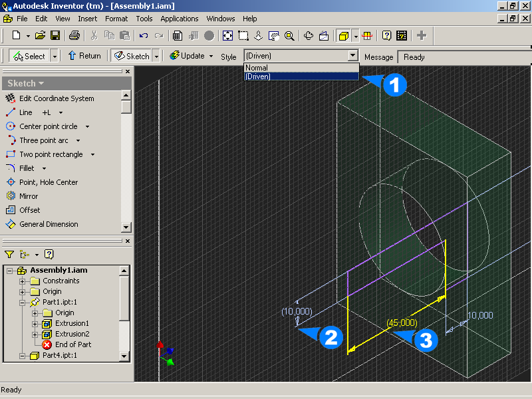532x399 pixels.
Task: Open the Insert menu
Action: point(88,19)
